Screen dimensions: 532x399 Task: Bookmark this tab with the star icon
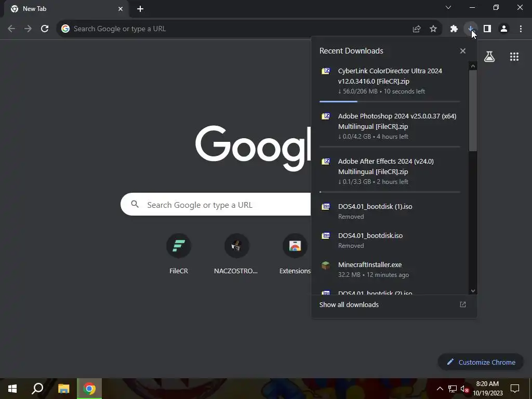coord(433,29)
